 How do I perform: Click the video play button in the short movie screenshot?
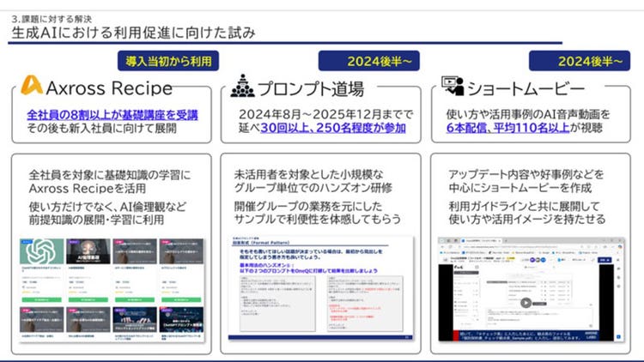pyautogui.click(x=526, y=303)
